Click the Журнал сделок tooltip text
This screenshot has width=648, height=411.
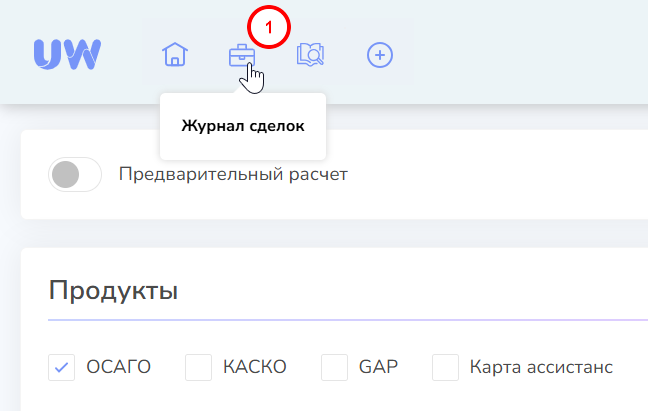242,126
